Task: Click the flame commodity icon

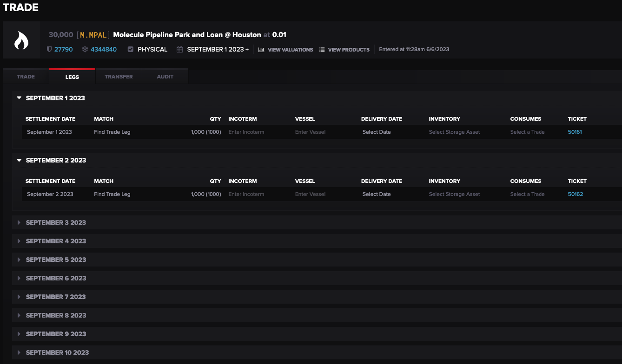Action: (x=21, y=40)
